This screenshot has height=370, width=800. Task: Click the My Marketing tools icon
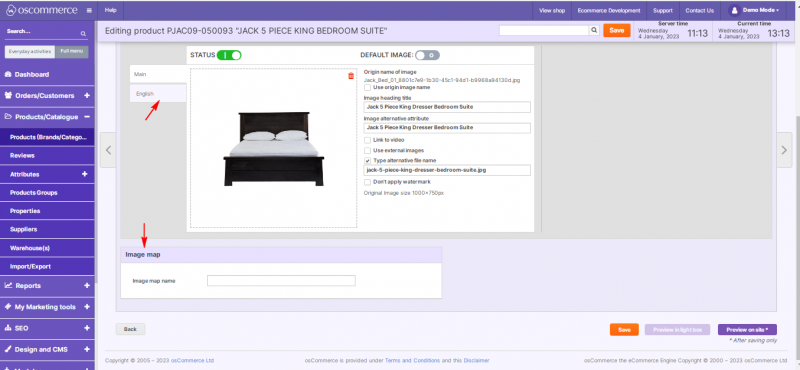[x=8, y=307]
